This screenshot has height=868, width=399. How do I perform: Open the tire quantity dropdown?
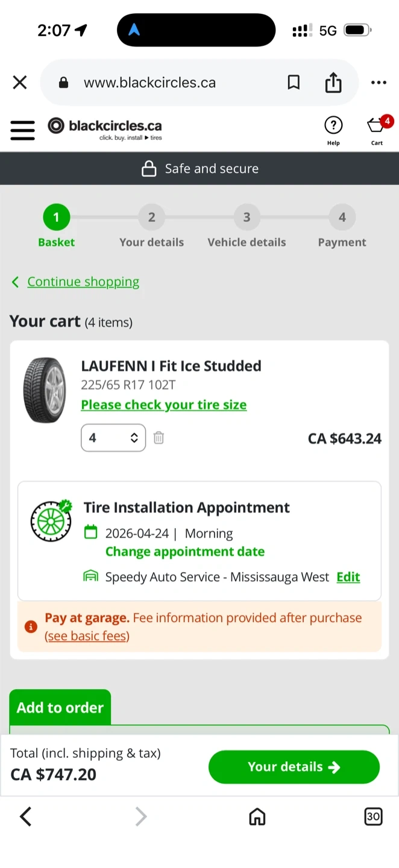pyautogui.click(x=113, y=438)
